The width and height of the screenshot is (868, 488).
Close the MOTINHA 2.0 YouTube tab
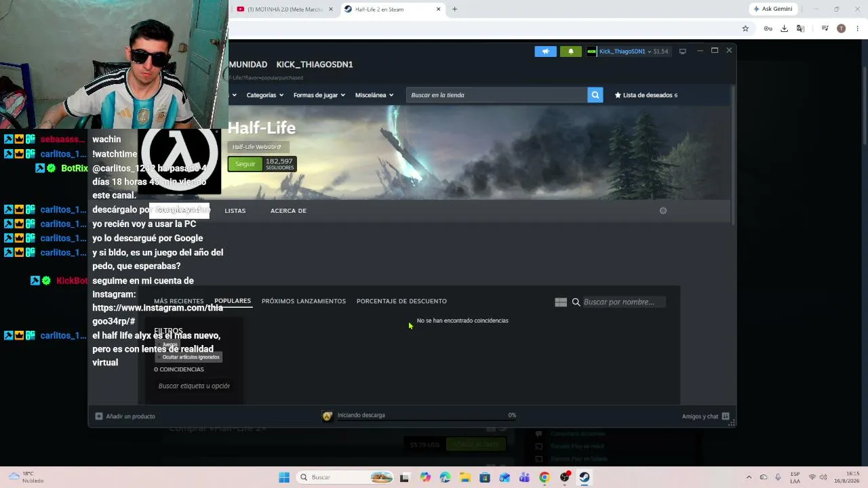coord(330,9)
